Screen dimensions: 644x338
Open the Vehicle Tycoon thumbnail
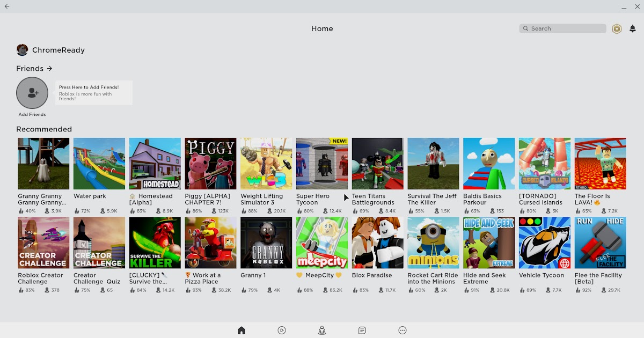545,243
